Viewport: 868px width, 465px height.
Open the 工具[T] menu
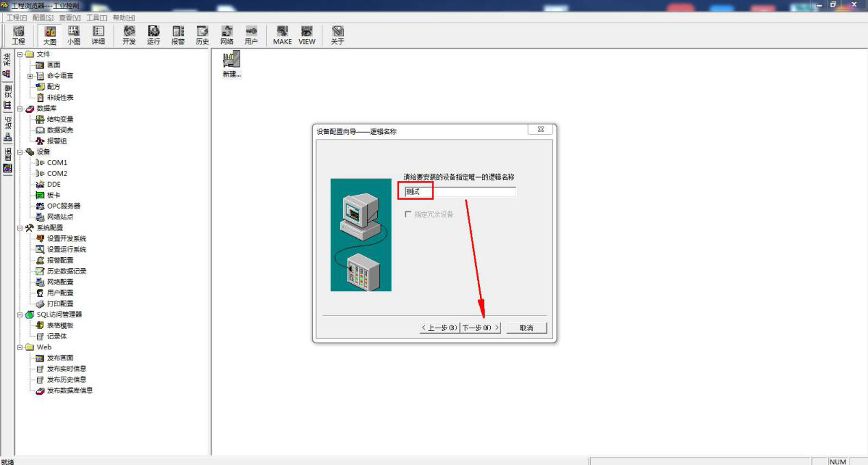pyautogui.click(x=97, y=17)
